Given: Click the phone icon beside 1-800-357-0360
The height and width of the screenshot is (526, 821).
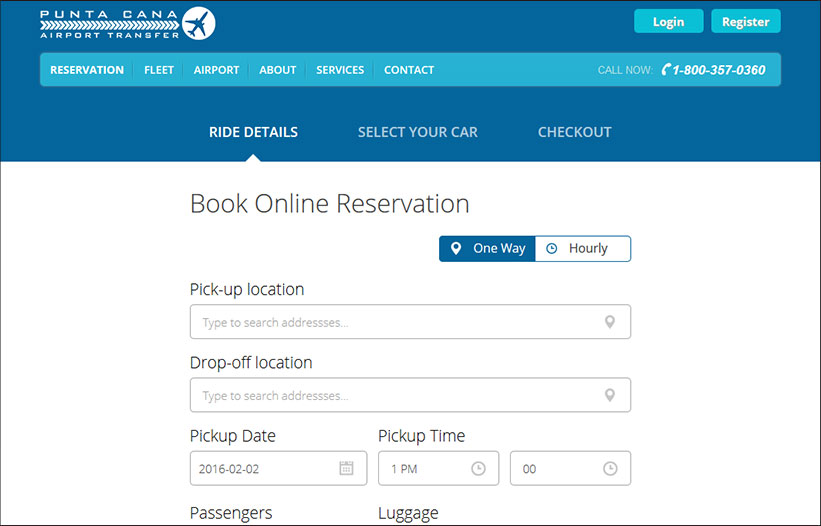Looking at the screenshot, I should coord(666,70).
